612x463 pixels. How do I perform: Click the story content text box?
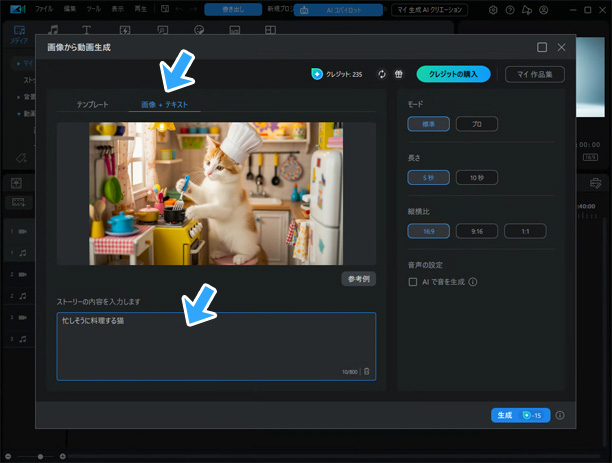(x=216, y=346)
